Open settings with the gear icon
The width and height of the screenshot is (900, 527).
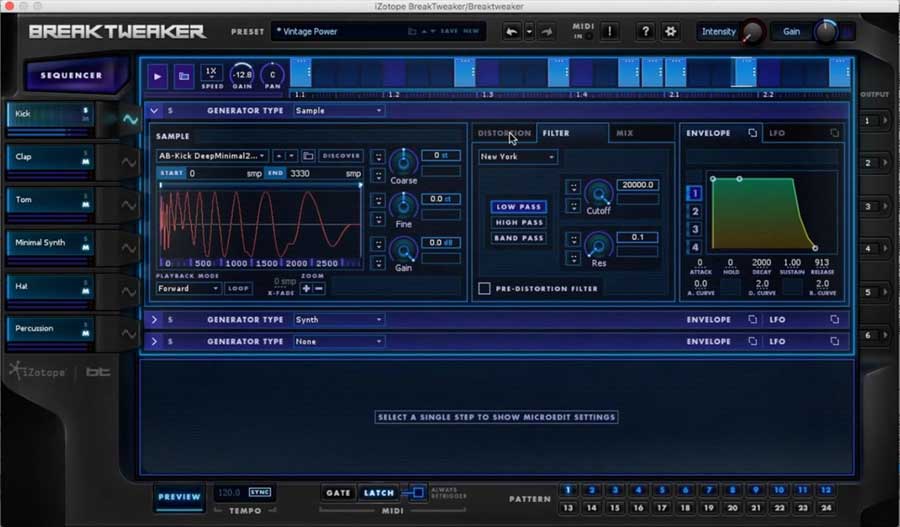tap(670, 31)
